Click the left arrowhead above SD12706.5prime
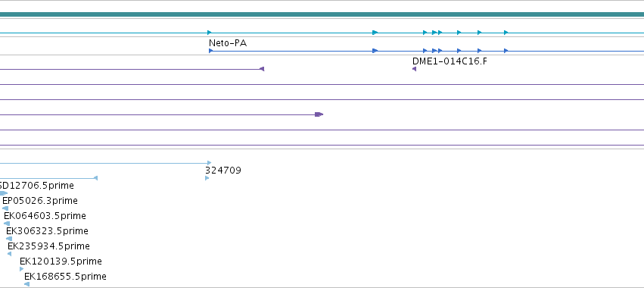The width and height of the screenshot is (644, 288). [95, 178]
